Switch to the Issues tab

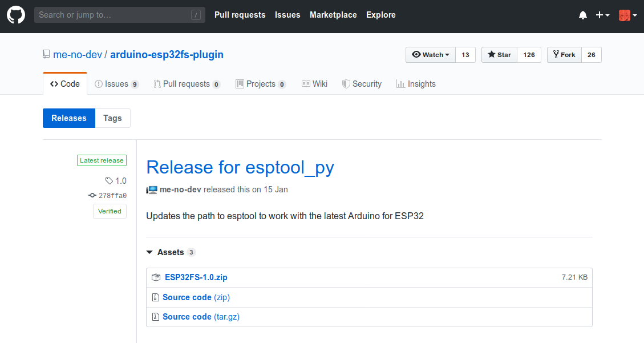(x=116, y=84)
